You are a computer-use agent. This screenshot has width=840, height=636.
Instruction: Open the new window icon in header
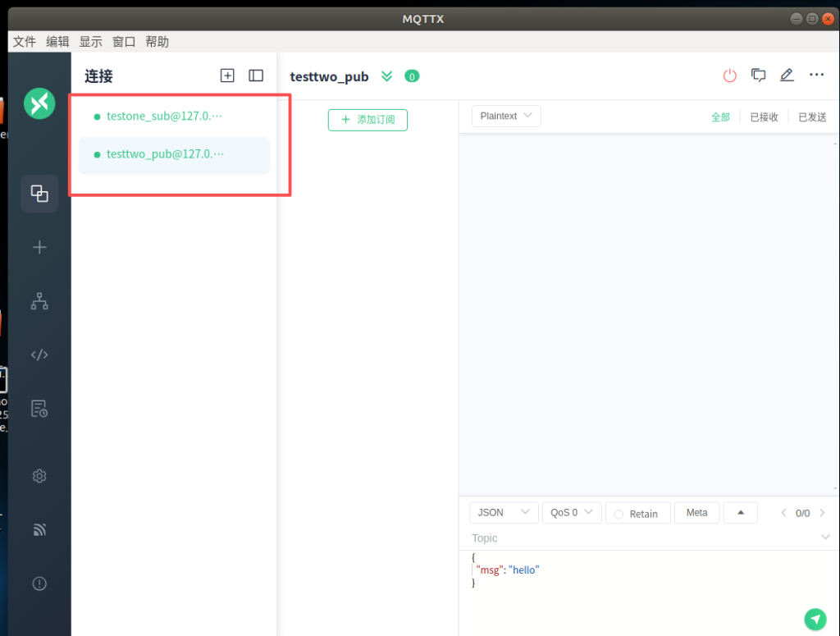coord(759,75)
